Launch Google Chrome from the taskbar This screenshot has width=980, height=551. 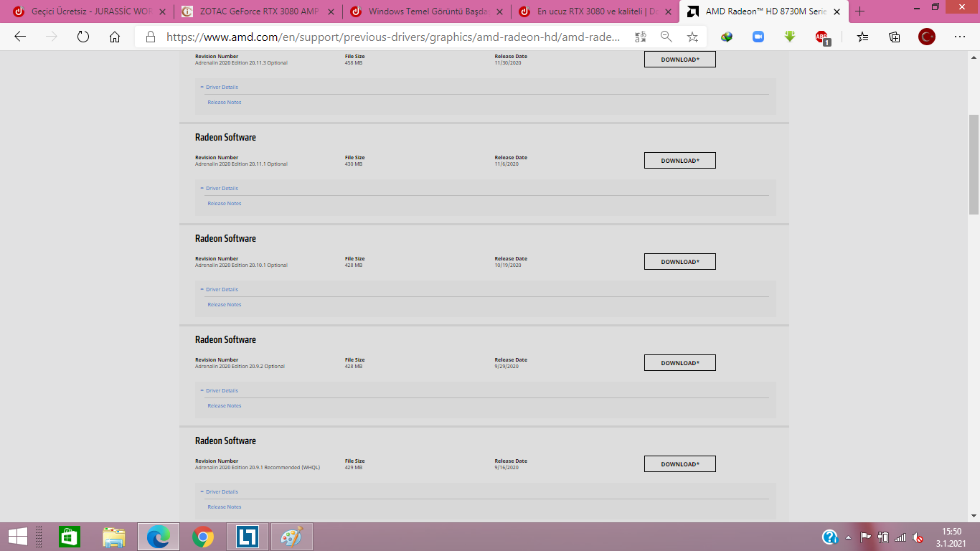click(203, 537)
